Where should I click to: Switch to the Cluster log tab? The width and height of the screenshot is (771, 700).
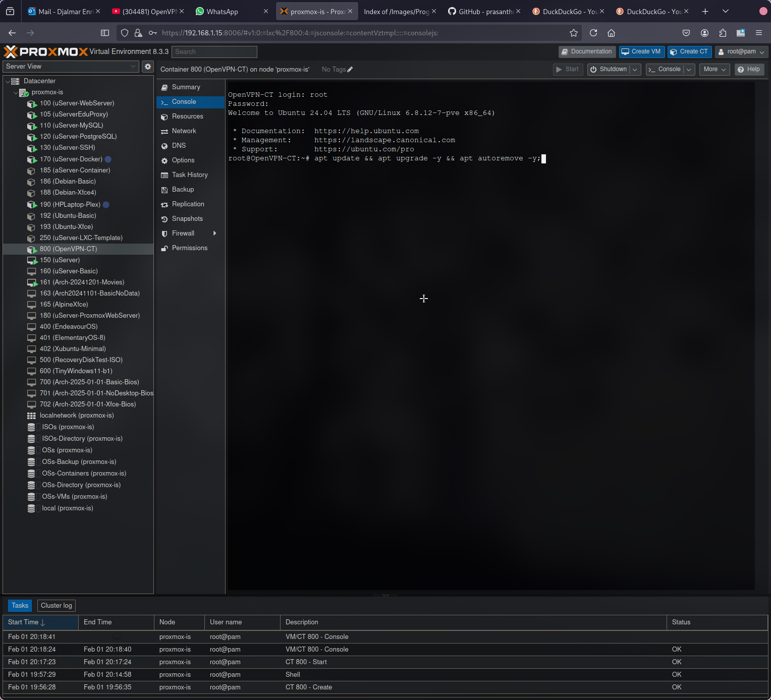click(57, 606)
